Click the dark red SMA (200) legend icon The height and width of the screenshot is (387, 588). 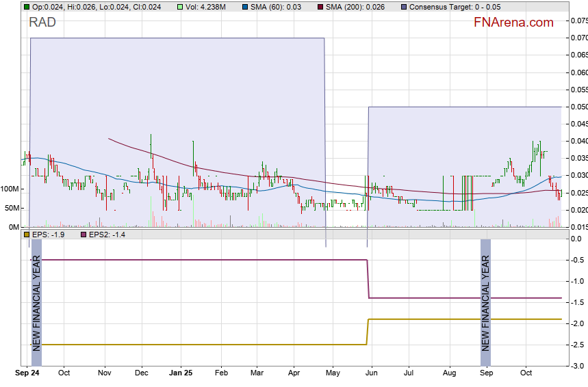point(321,7)
